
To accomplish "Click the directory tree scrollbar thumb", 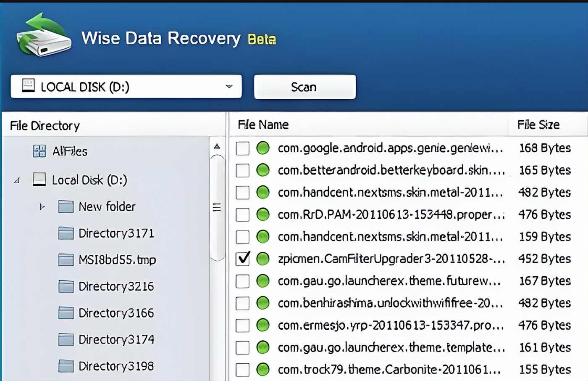I will [x=217, y=208].
